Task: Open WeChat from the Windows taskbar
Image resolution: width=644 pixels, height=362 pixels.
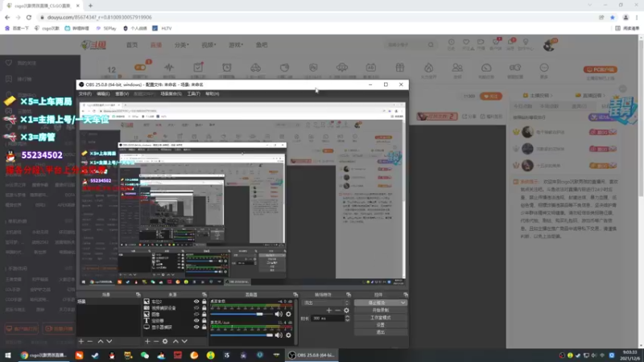Action: tap(145, 356)
